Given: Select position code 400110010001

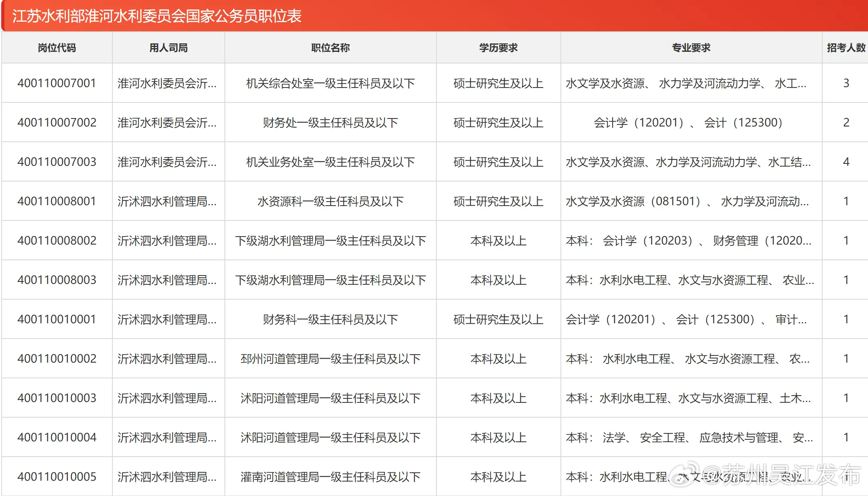Looking at the screenshot, I should click(x=57, y=319).
